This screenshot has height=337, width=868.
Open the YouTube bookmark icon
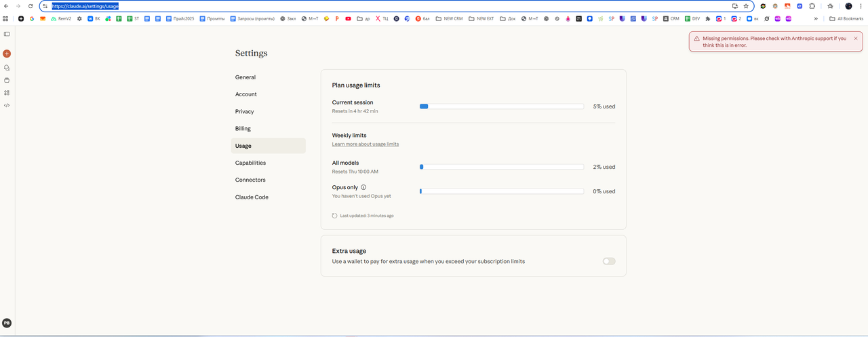pos(348,19)
